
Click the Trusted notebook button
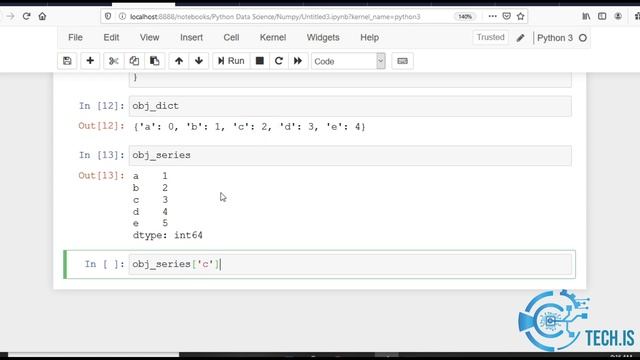(490, 38)
